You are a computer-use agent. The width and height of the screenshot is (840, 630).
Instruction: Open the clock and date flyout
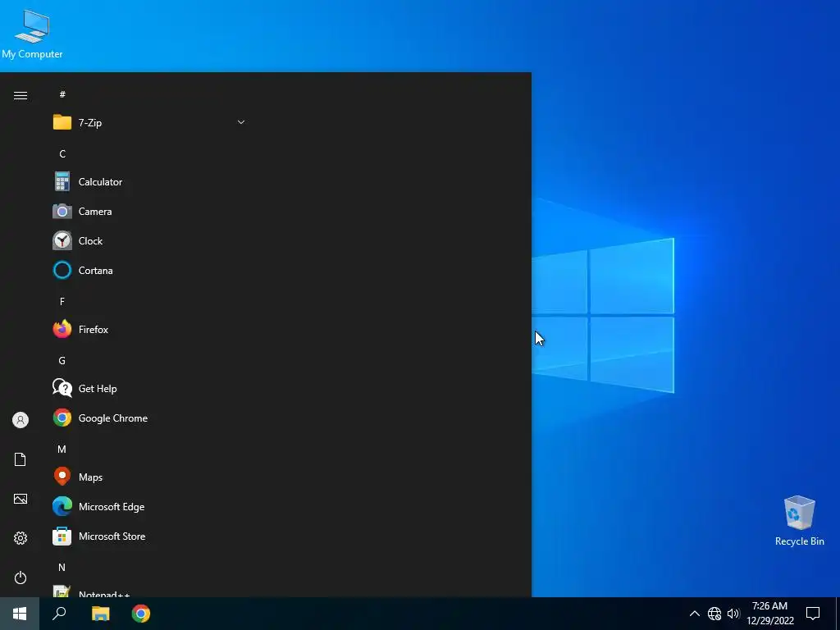[769, 614]
